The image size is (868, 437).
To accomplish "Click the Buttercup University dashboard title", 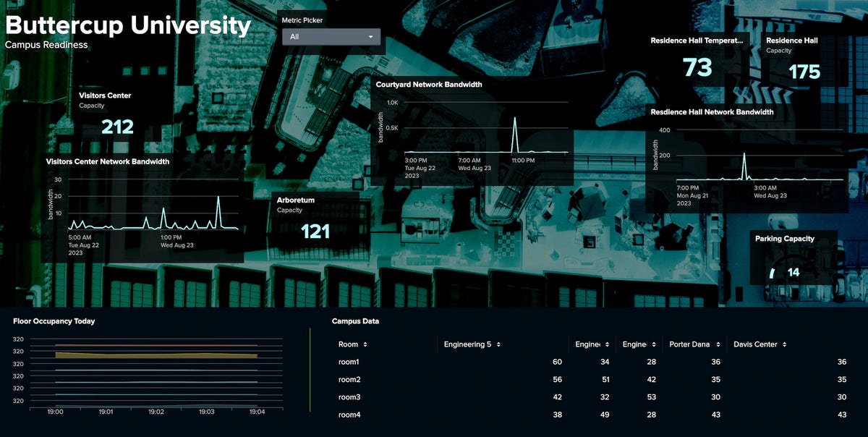I will [128, 25].
